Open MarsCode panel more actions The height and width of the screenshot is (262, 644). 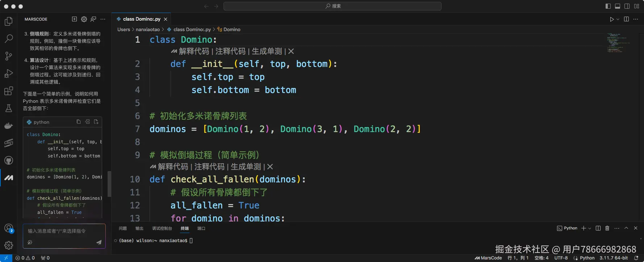click(x=103, y=19)
